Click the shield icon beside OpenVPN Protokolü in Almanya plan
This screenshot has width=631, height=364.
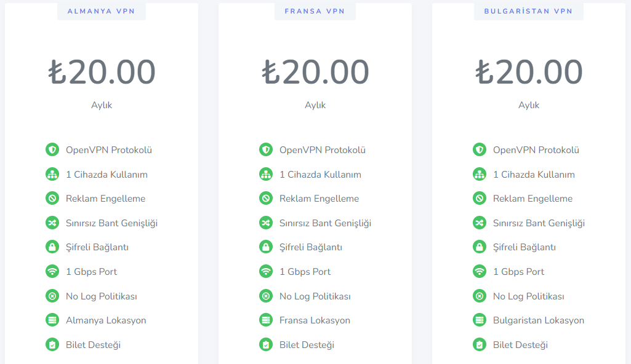pyautogui.click(x=52, y=150)
